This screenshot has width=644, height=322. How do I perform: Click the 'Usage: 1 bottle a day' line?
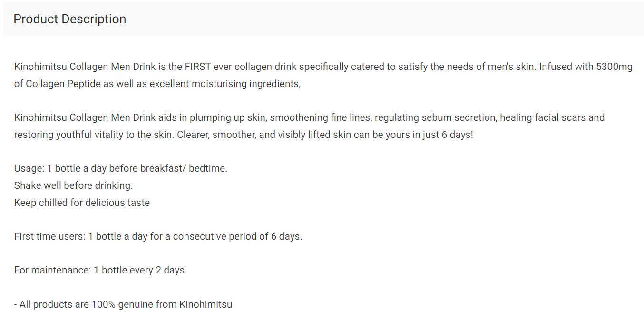coord(121,168)
